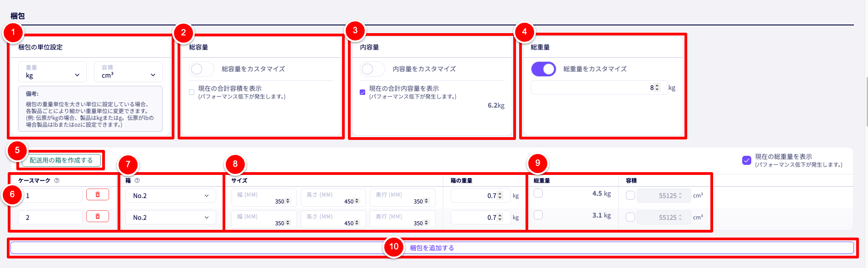This screenshot has height=268, width=868.
Task: Click the 奥行 (MM) field in row 1
Action: pyautogui.click(x=402, y=198)
